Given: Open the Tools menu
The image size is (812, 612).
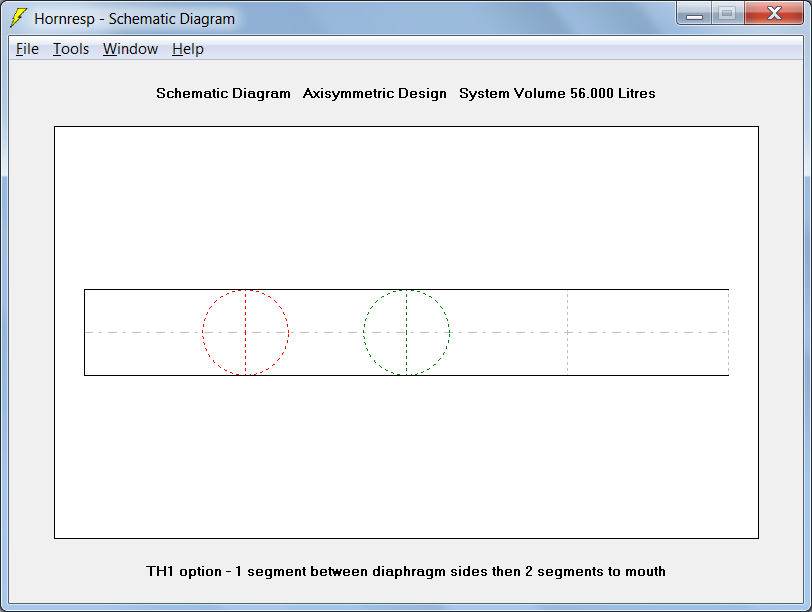Looking at the screenshot, I should point(71,49).
